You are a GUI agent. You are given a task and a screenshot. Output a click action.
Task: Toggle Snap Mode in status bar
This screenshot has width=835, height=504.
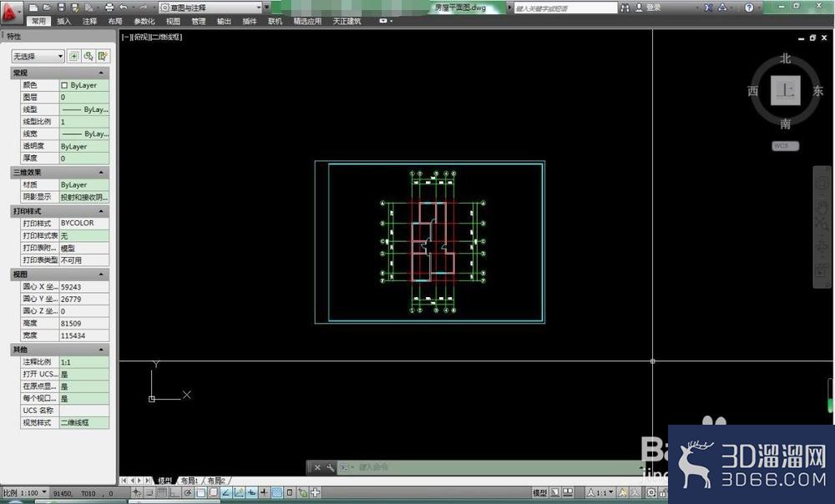click(149, 492)
